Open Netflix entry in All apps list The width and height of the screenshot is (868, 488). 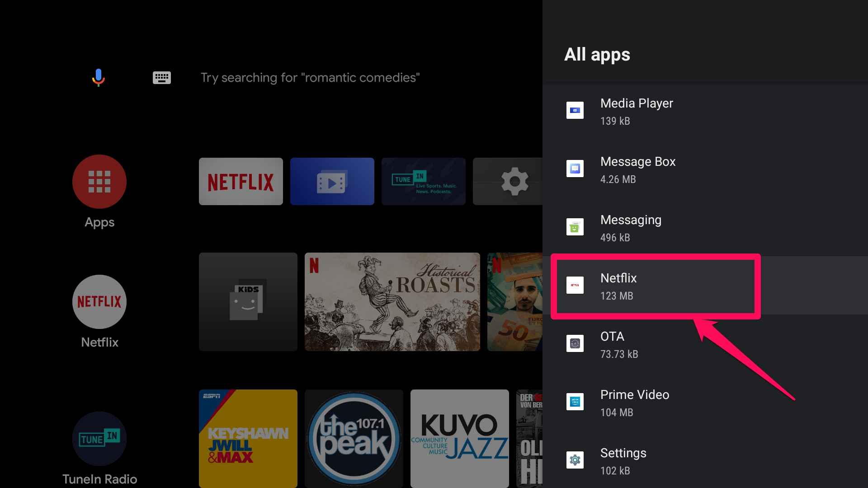pyautogui.click(x=705, y=286)
